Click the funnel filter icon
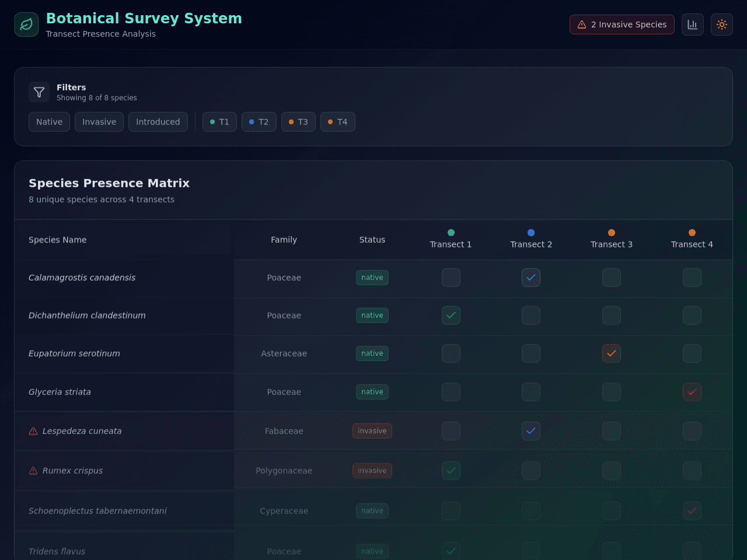Screen dimensions: 747x560 coord(39,92)
